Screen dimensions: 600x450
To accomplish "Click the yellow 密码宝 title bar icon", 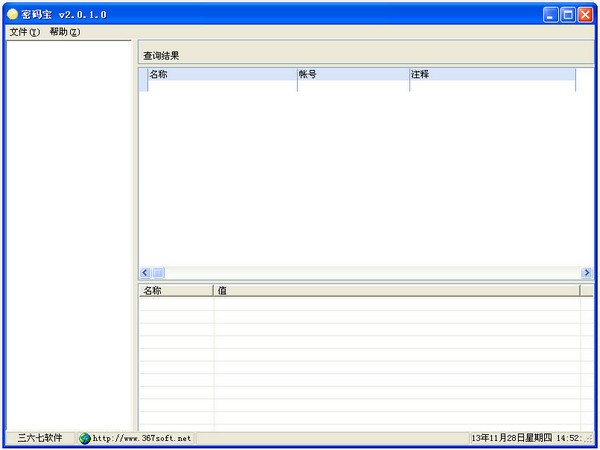I will (13, 15).
